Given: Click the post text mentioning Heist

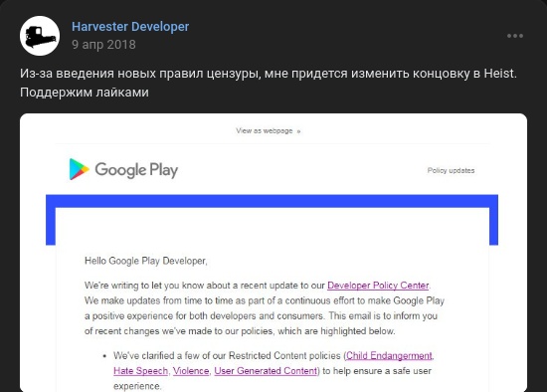Looking at the screenshot, I should coord(269,74).
